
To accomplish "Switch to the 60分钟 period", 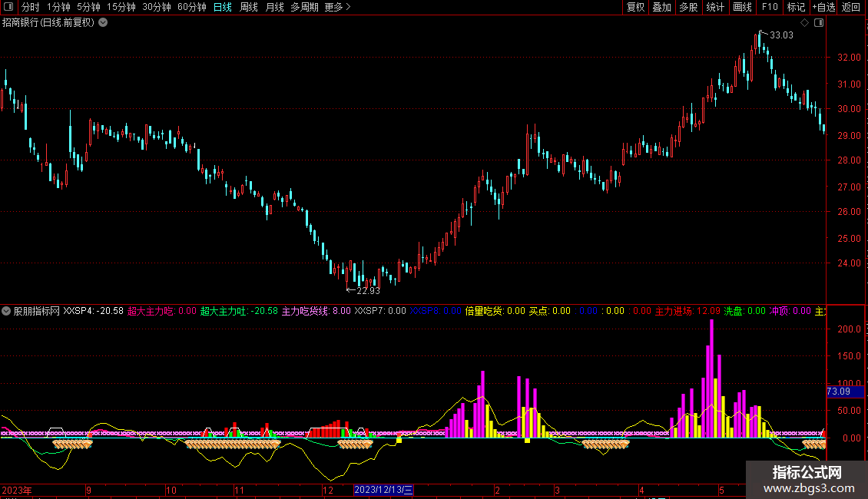I will pyautogui.click(x=191, y=8).
